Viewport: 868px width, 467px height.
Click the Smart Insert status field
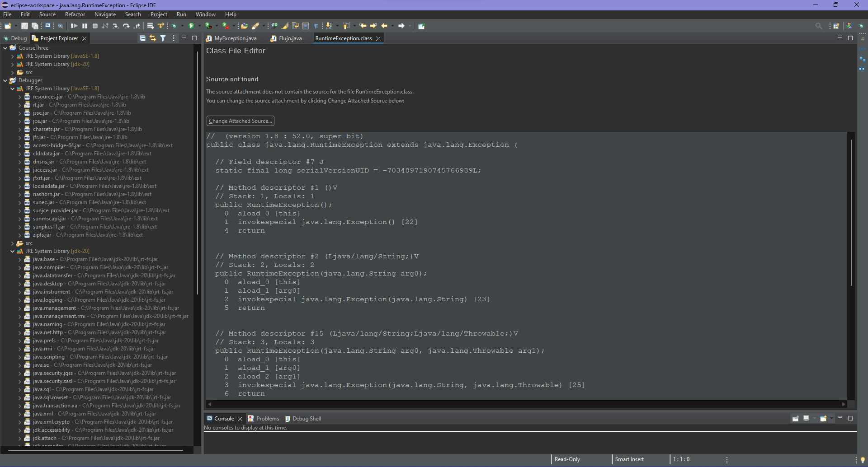[x=629, y=459]
